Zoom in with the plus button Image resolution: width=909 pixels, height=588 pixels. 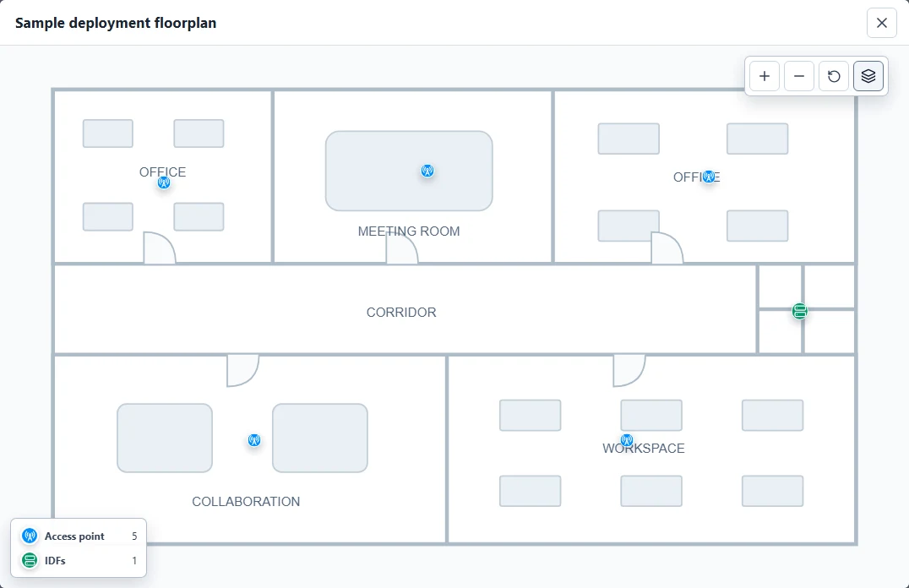(x=764, y=76)
